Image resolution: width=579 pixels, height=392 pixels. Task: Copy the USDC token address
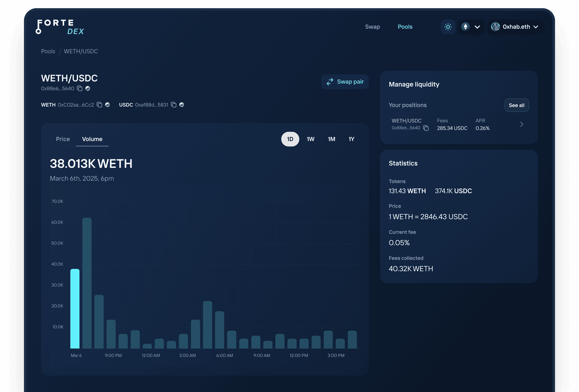tap(174, 105)
